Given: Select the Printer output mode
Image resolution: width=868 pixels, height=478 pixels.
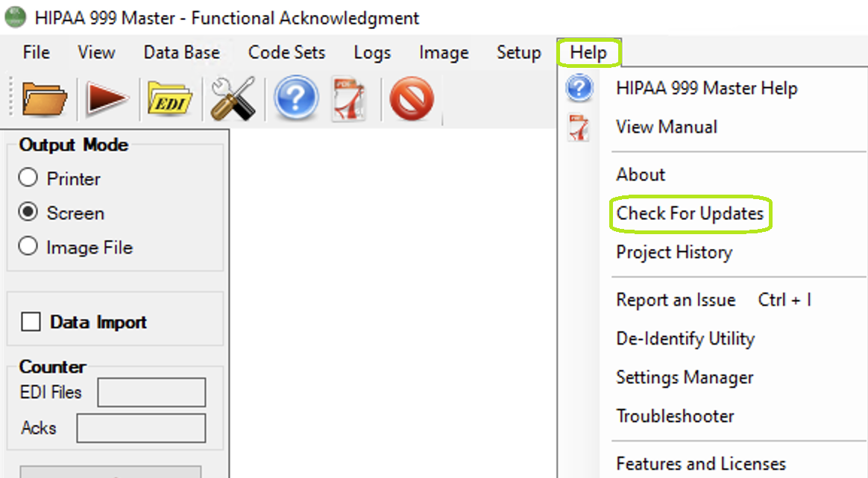Looking at the screenshot, I should click(59, 178).
